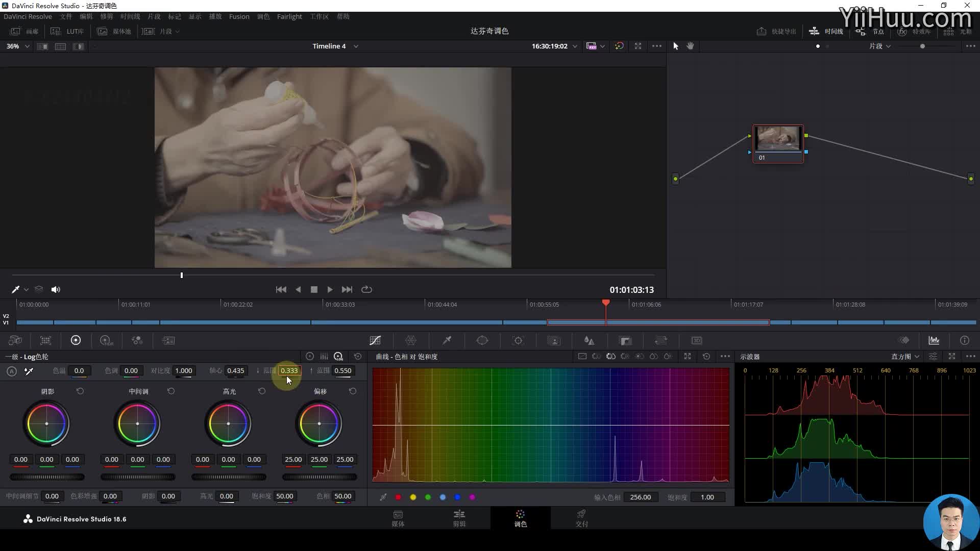Toggle the Timeline panel button

(x=826, y=31)
